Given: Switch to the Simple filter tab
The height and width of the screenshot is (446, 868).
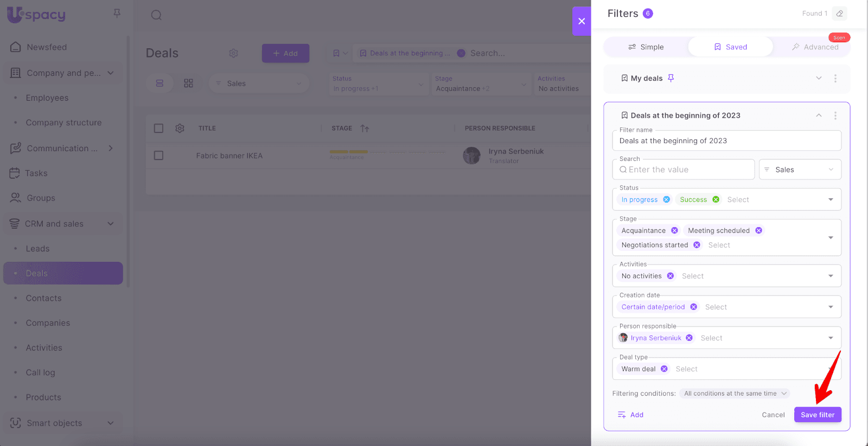Looking at the screenshot, I should click(646, 47).
